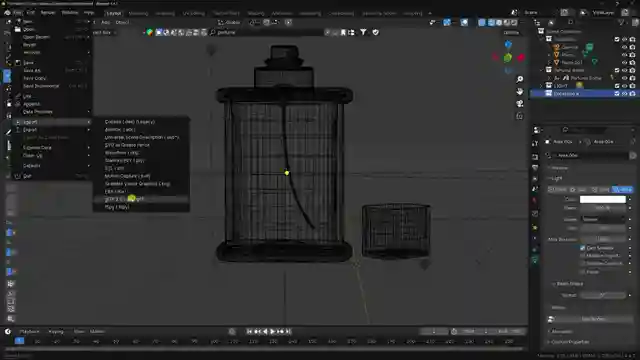Toggle eye icon for Perfume Bottle row

(624, 78)
